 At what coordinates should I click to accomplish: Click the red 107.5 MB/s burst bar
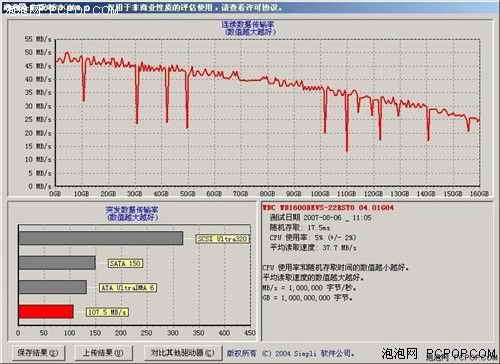(46, 312)
